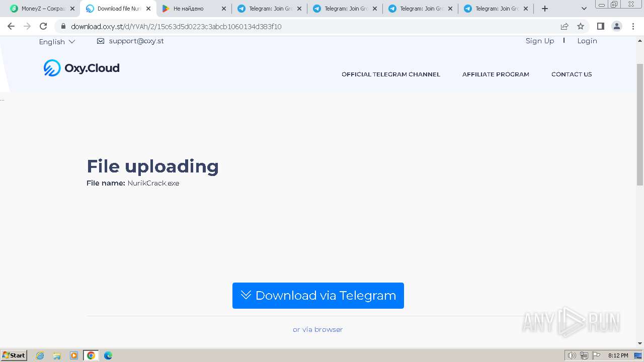Open the media player taskbar icon
644x362 pixels.
point(74,355)
